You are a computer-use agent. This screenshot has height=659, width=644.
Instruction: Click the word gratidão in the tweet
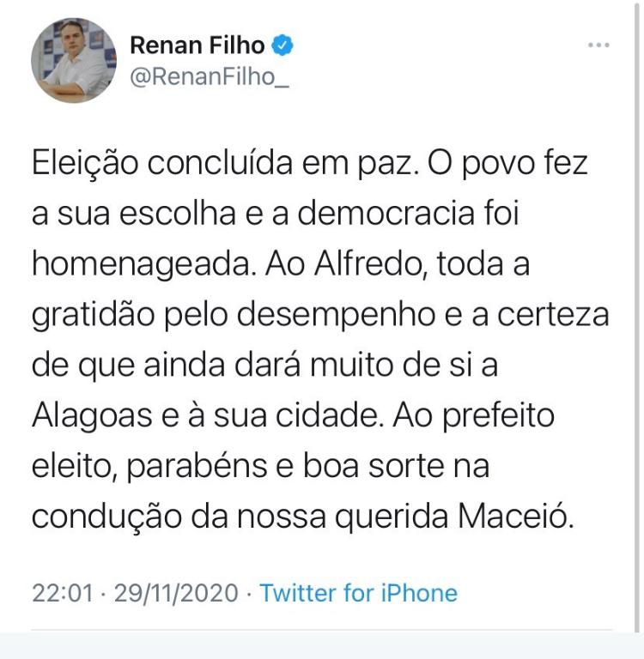(x=94, y=316)
